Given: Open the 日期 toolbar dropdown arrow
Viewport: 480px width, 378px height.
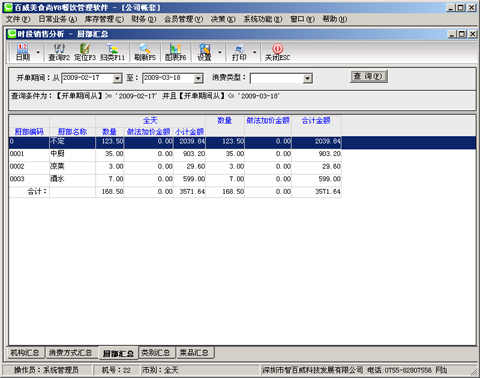Looking at the screenshot, I should (x=38, y=52).
